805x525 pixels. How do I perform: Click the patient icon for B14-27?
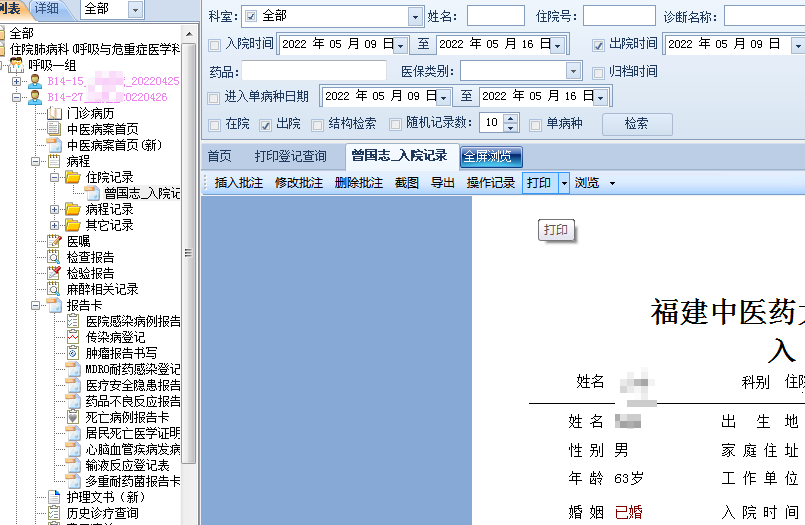click(x=35, y=97)
